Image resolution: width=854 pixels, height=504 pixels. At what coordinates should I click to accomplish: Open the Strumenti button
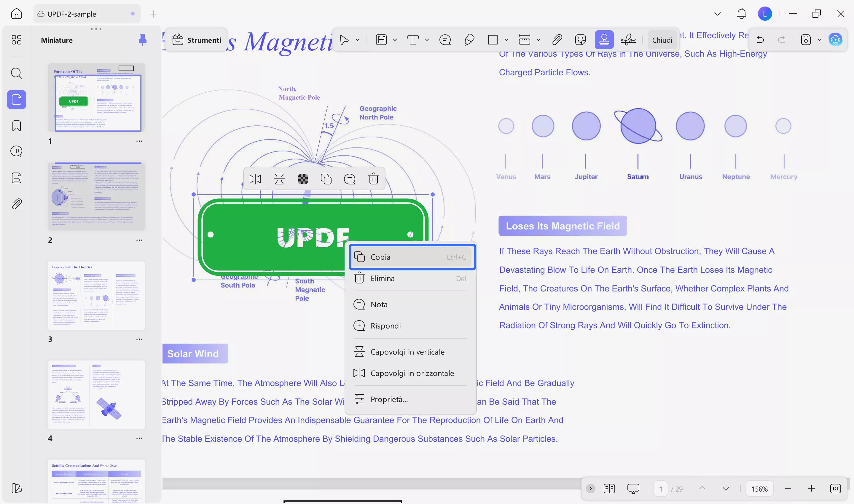pyautogui.click(x=197, y=40)
